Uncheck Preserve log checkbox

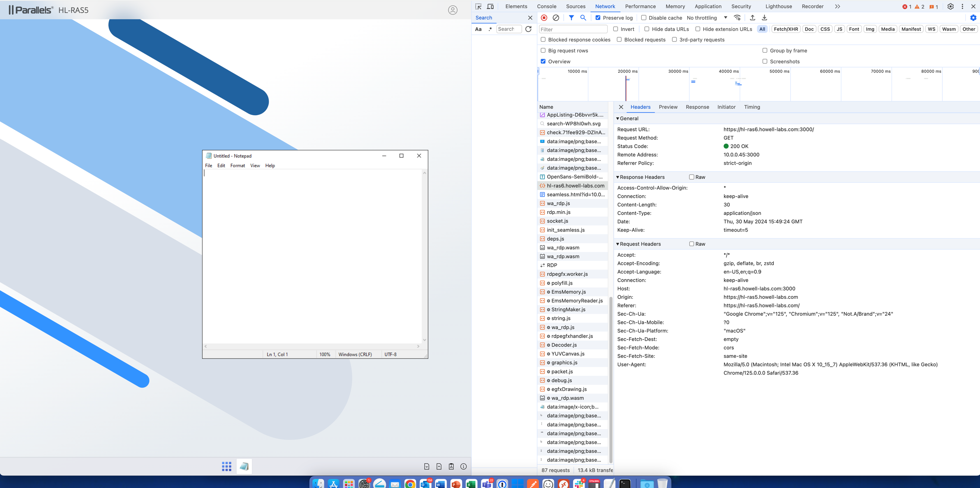[598, 18]
